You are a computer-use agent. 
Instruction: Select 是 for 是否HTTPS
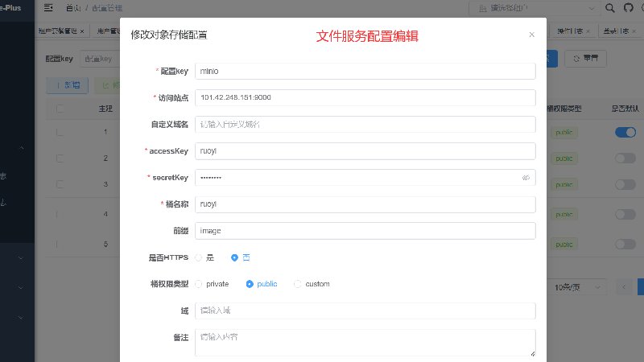pyautogui.click(x=204, y=257)
